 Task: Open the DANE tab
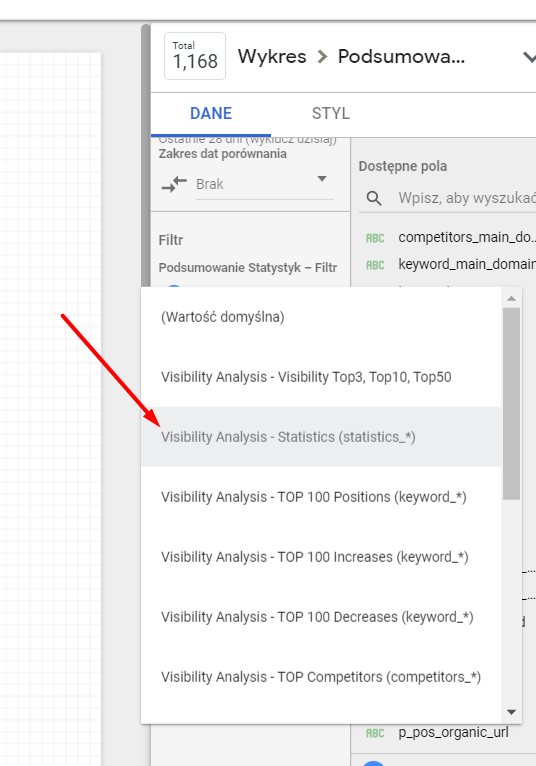click(x=211, y=113)
